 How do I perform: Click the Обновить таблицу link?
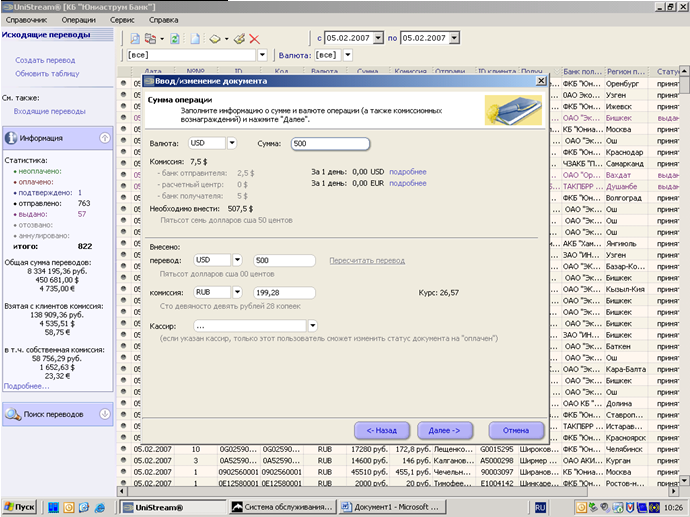[x=48, y=73]
